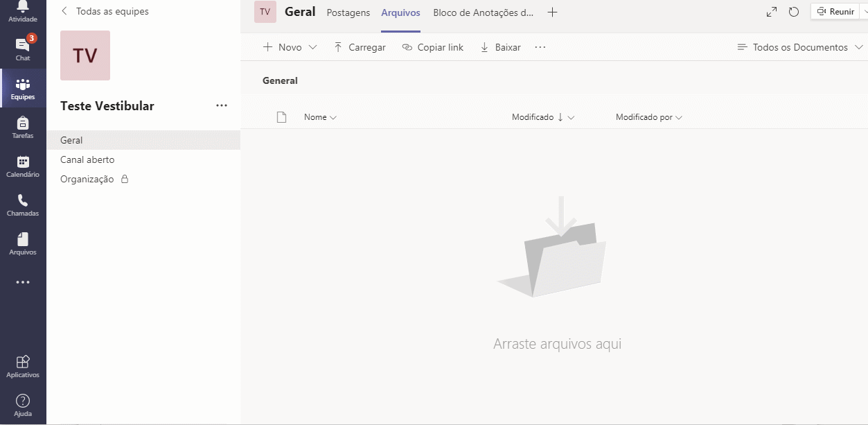
Task: Click the Teste Vestibular team name
Action: 107,106
